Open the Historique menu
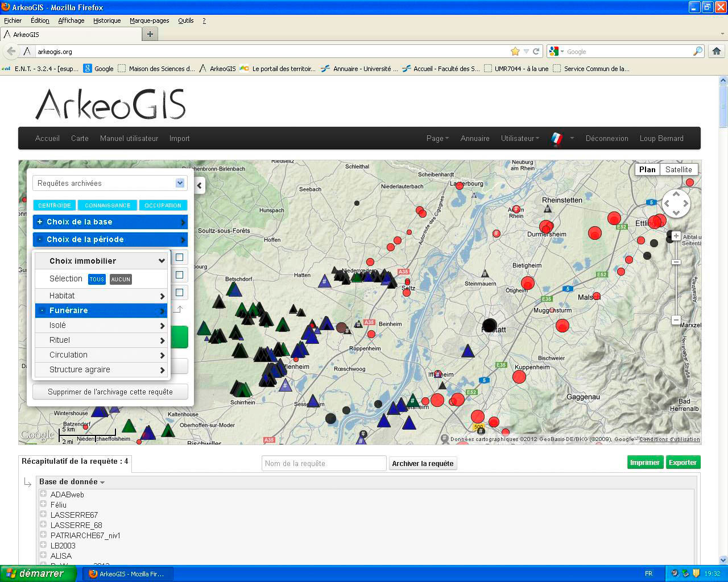 [107, 20]
